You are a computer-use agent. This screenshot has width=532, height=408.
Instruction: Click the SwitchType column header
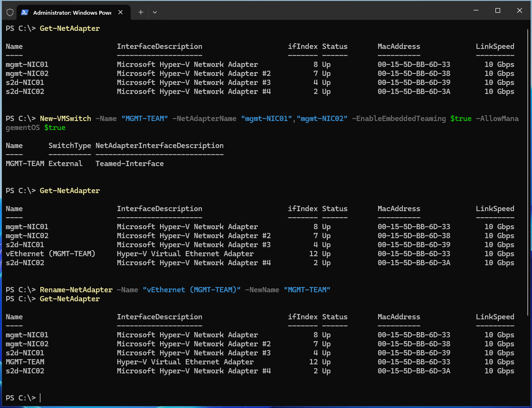click(x=69, y=146)
